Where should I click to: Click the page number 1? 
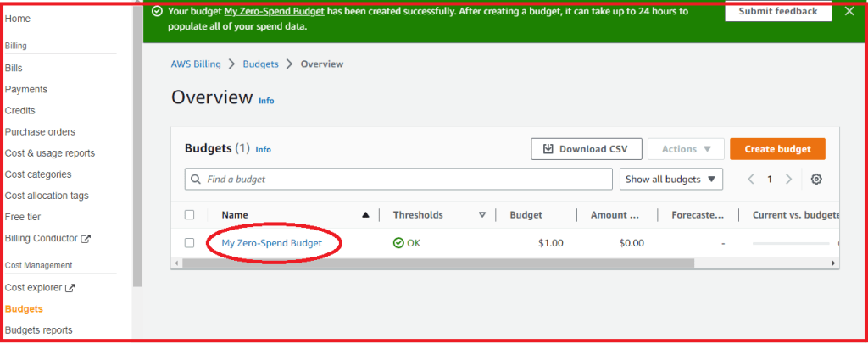tap(770, 180)
